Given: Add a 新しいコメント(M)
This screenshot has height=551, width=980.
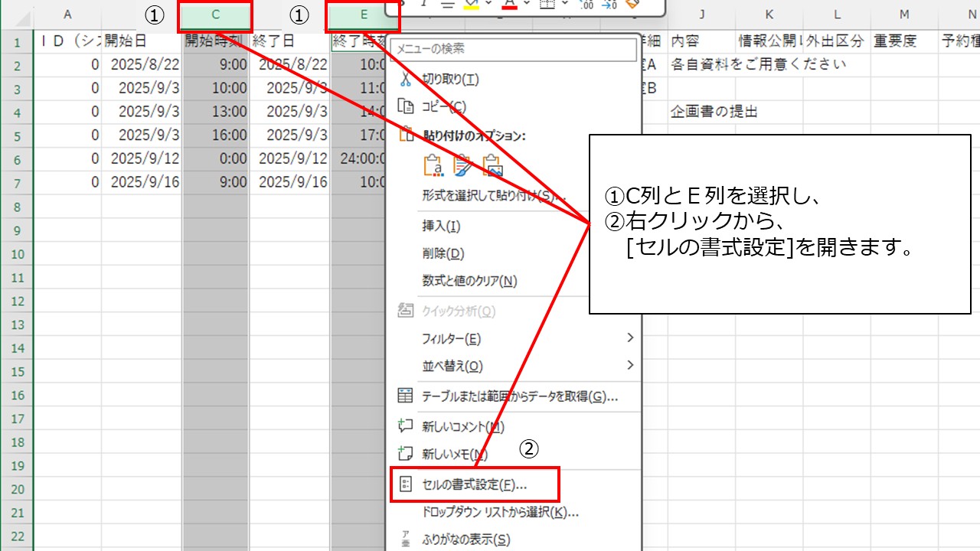Looking at the screenshot, I should (x=513, y=426).
